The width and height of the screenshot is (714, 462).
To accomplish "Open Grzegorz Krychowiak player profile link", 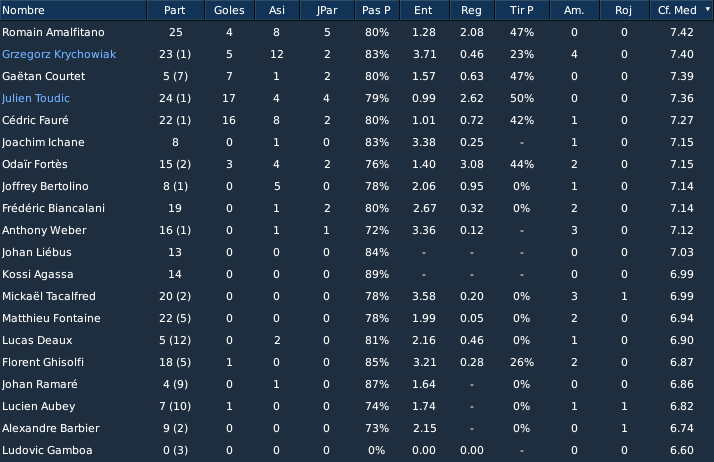I will pos(59,54).
